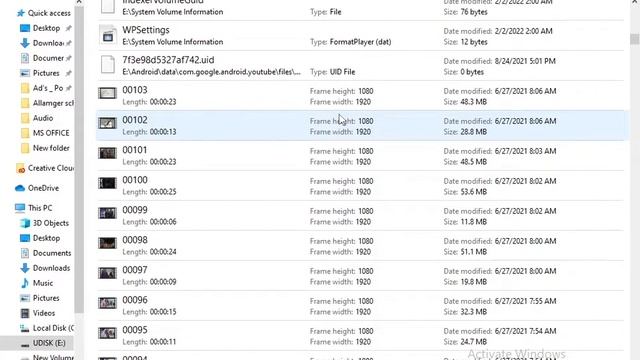Open pinned Downloads under Quick access
This screenshot has height=360, width=640.
point(48,43)
